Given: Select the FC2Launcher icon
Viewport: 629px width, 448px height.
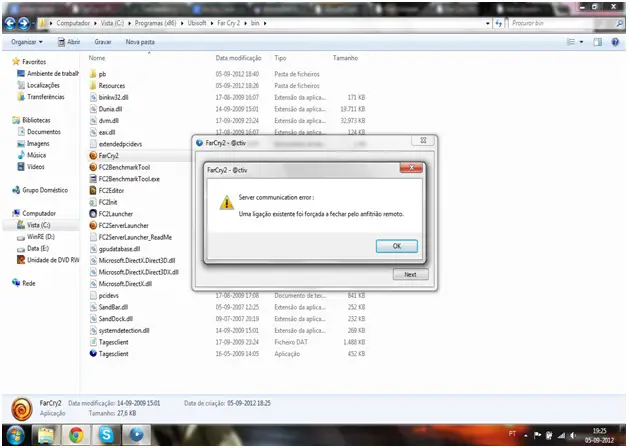Looking at the screenshot, I should 93,213.
